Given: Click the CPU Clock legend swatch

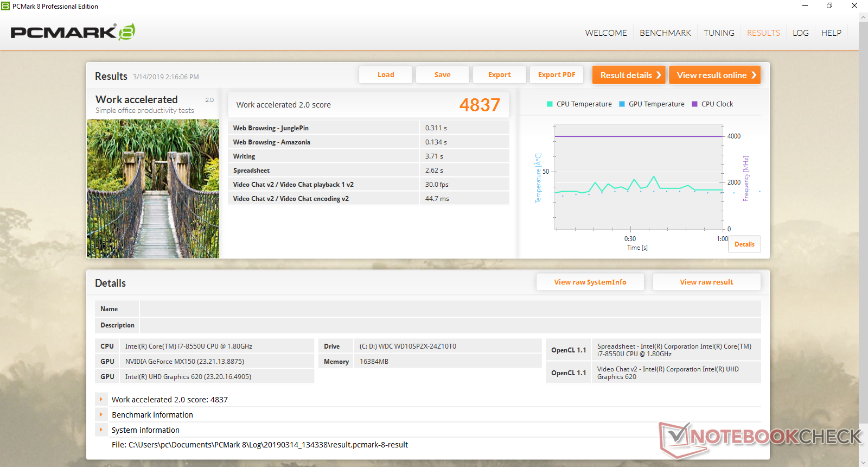Looking at the screenshot, I should 694,104.
